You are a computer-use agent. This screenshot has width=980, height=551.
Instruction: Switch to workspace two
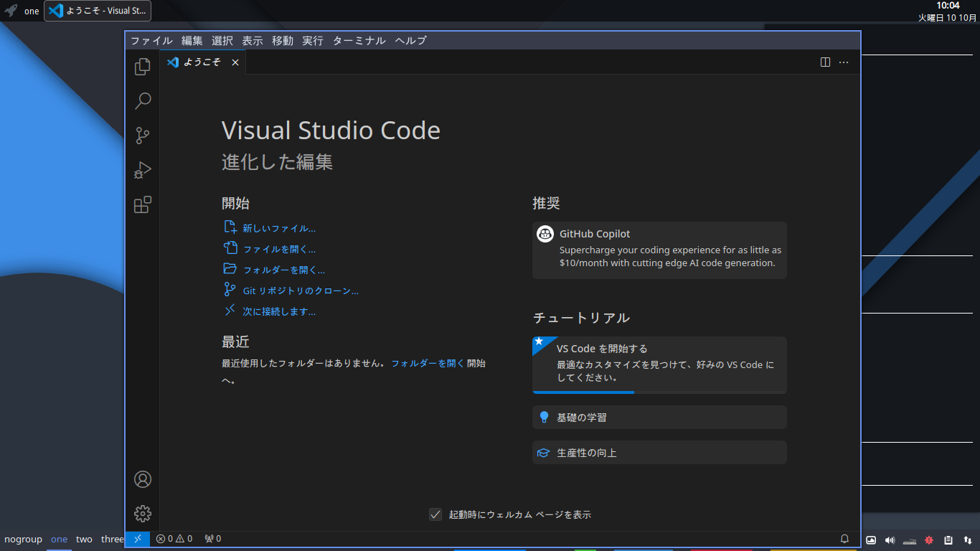(84, 539)
